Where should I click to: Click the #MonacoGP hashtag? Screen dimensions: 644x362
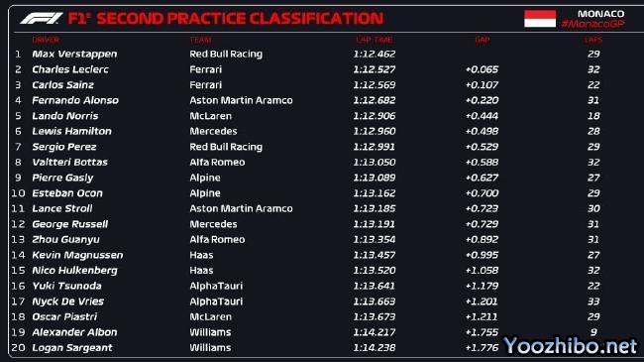[593, 24]
